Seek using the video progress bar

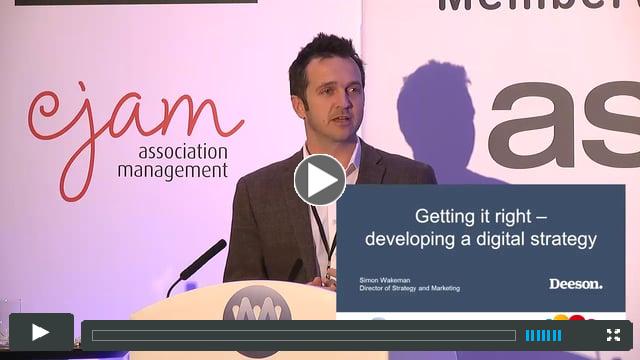(304, 336)
